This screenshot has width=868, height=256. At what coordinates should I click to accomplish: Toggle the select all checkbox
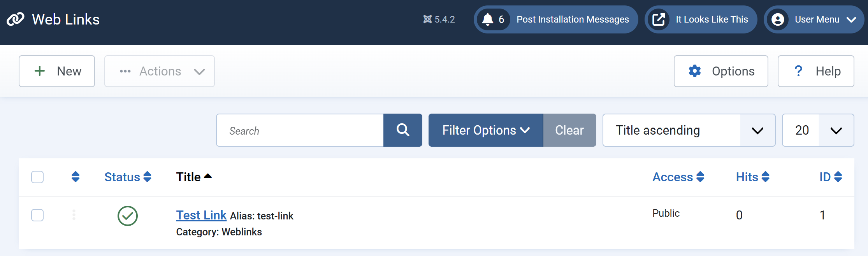[37, 177]
